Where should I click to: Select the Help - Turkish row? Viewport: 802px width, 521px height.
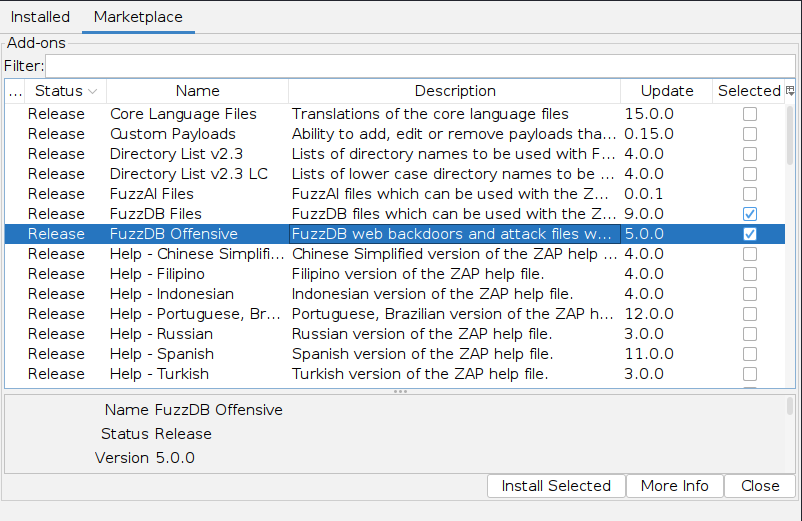pyautogui.click(x=395, y=374)
